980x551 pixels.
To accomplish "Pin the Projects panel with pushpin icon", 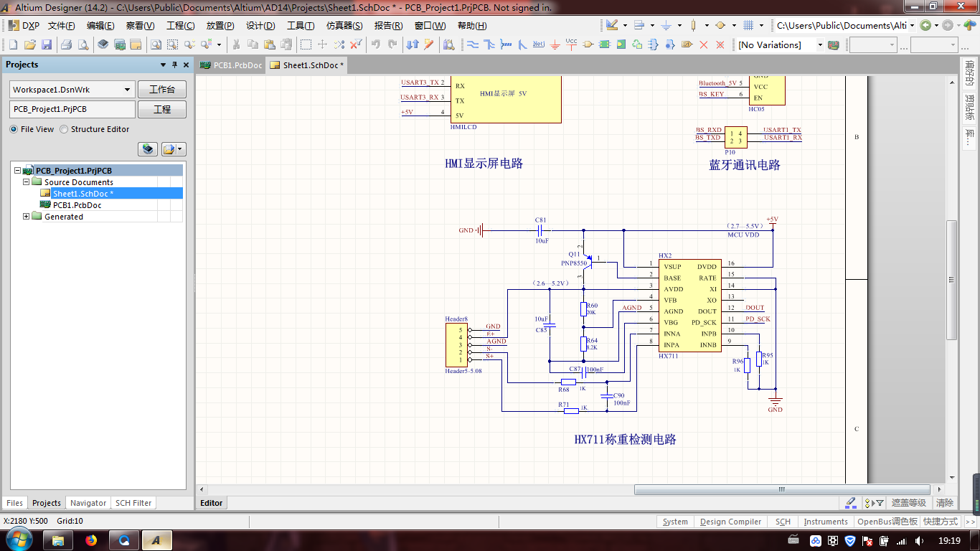I will (174, 65).
